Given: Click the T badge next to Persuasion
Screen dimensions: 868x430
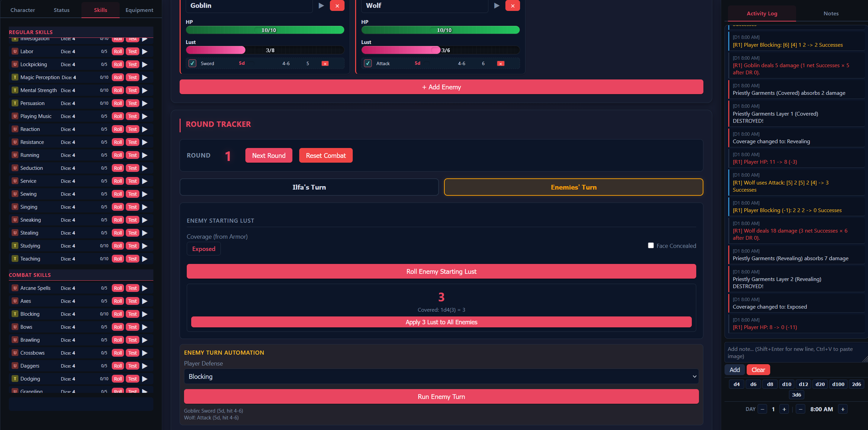Looking at the screenshot, I should pyautogui.click(x=15, y=103).
